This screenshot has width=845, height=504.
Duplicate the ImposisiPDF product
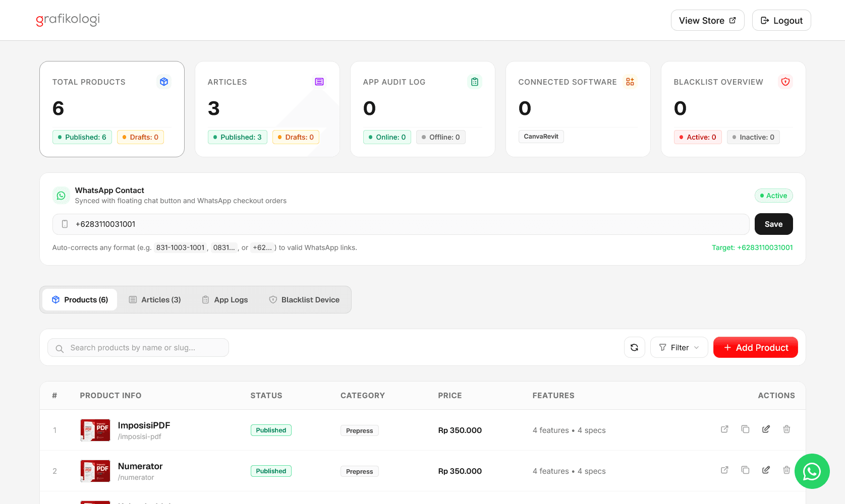click(745, 429)
